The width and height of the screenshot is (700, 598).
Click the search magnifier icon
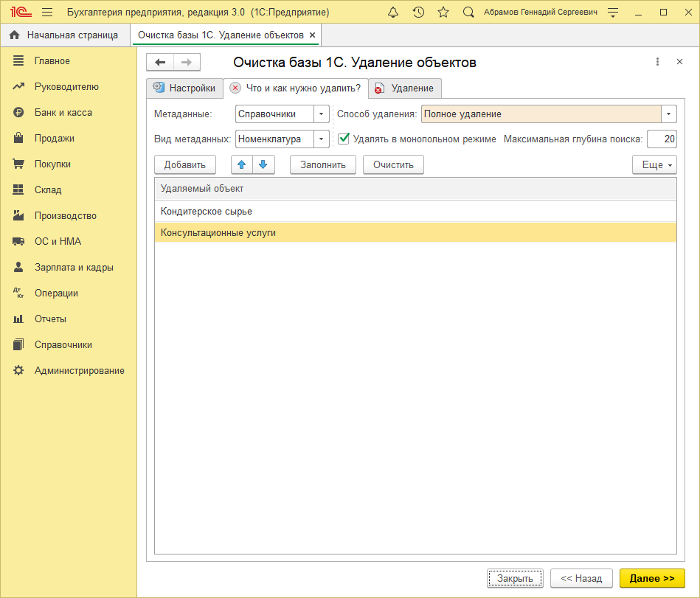tap(468, 13)
